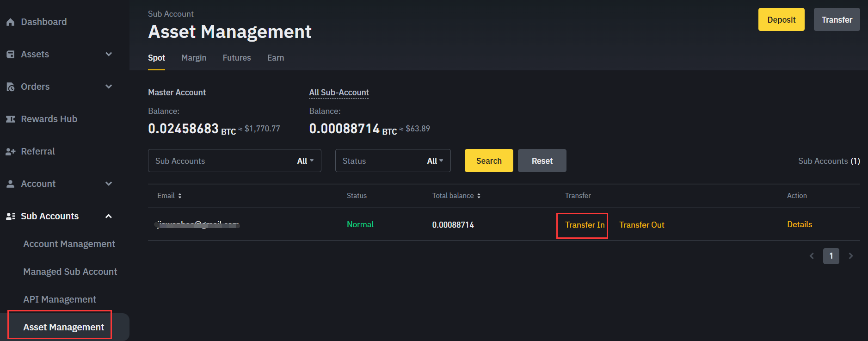This screenshot has height=341, width=868.
Task: Click the Referral person-plus icon
Action: [x=10, y=152]
